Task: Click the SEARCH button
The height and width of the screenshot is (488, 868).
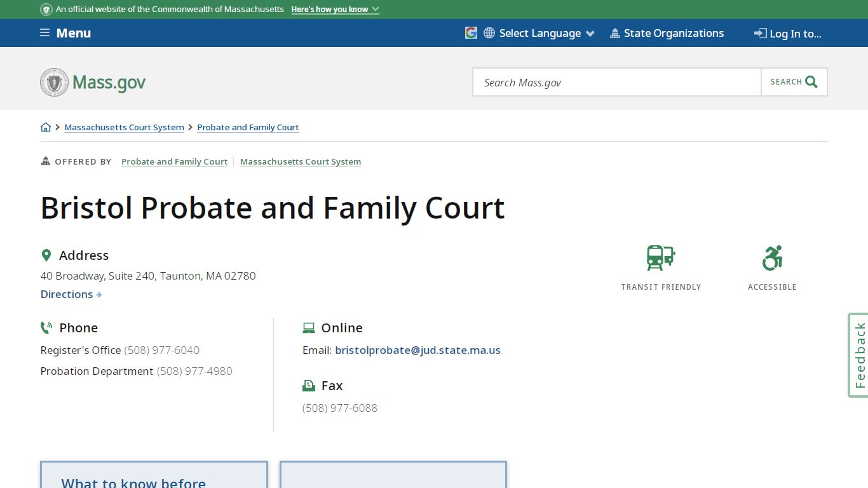Action: point(794,82)
